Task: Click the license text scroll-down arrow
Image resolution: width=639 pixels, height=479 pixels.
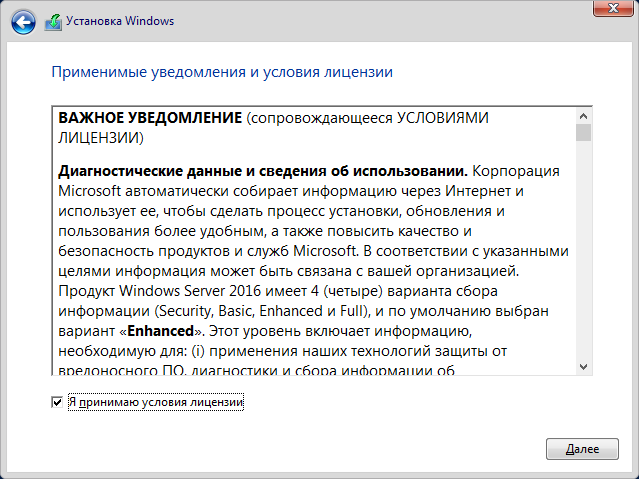Action: [x=583, y=367]
